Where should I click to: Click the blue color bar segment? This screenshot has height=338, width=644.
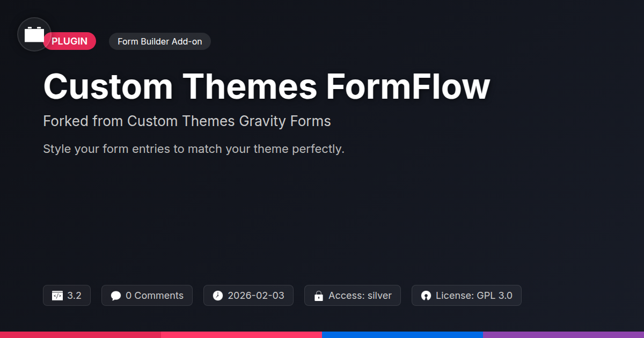pyautogui.click(x=402, y=335)
